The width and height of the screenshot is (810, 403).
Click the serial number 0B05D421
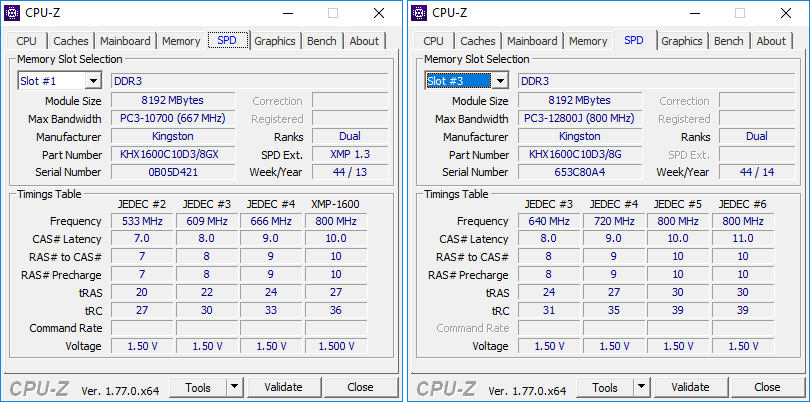pos(173,172)
